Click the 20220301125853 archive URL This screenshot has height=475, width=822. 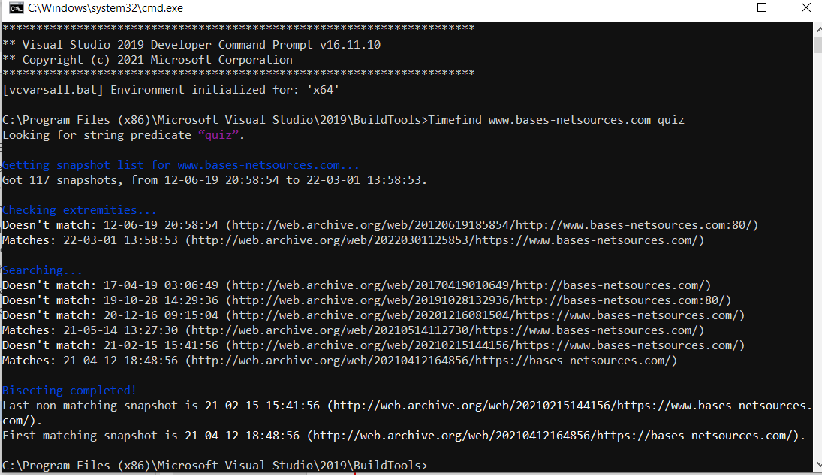(x=448, y=240)
